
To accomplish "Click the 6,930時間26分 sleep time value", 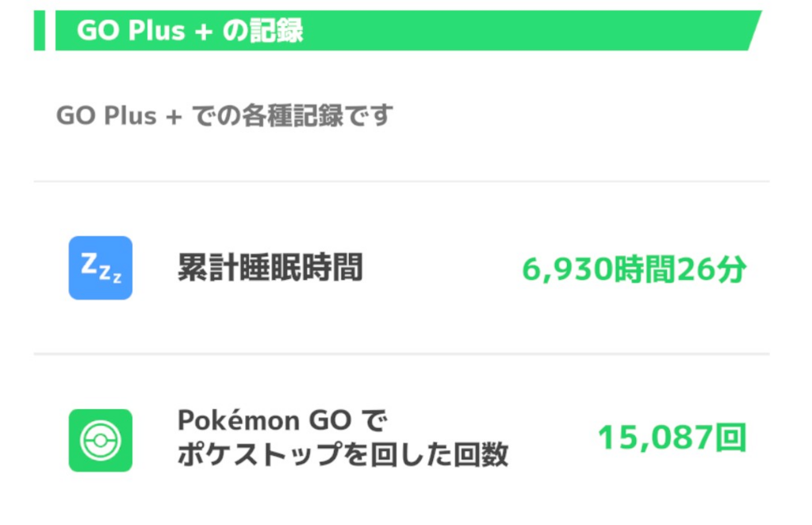I will pos(634,270).
